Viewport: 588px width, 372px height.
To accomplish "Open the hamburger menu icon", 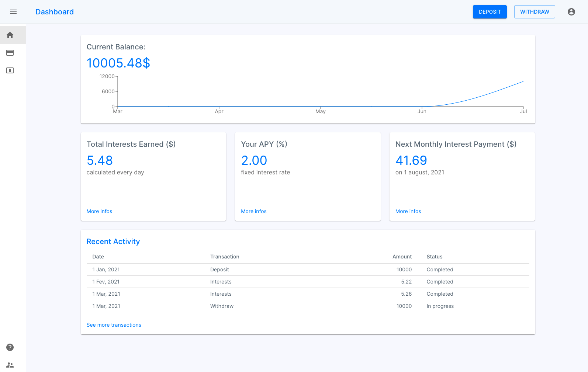I will click(13, 12).
